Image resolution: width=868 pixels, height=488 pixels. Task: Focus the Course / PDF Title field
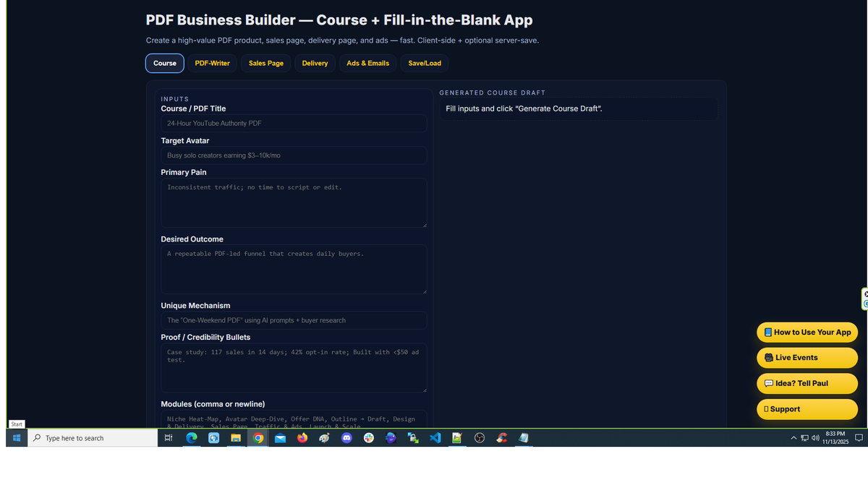(294, 124)
